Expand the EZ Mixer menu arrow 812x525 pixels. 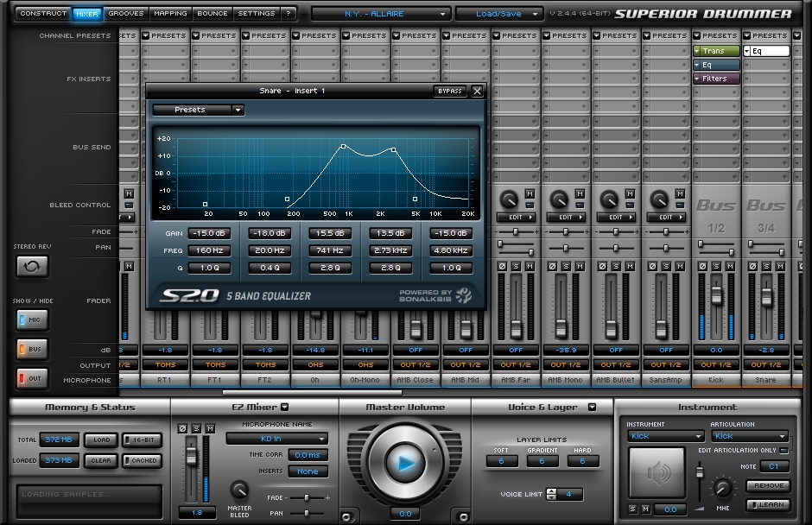285,408
